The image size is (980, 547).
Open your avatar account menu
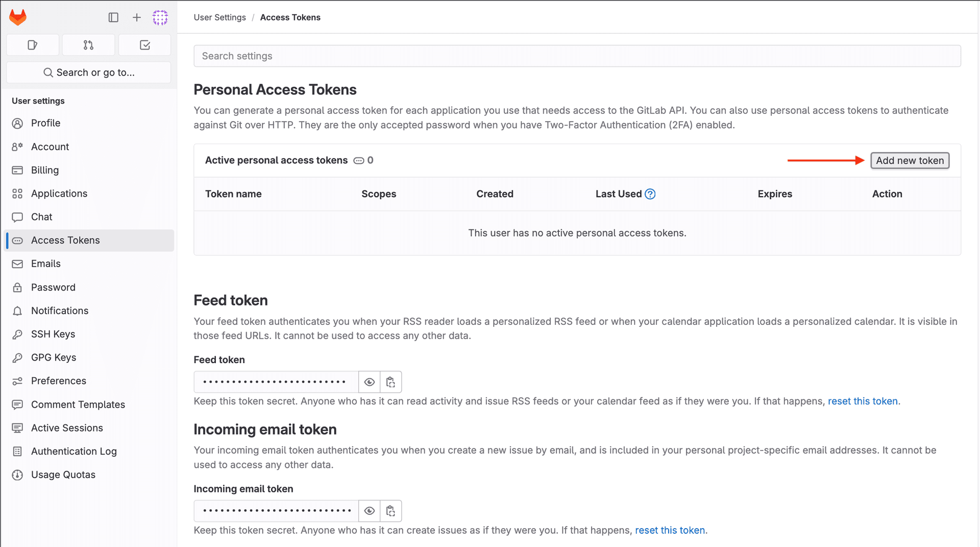pyautogui.click(x=160, y=17)
